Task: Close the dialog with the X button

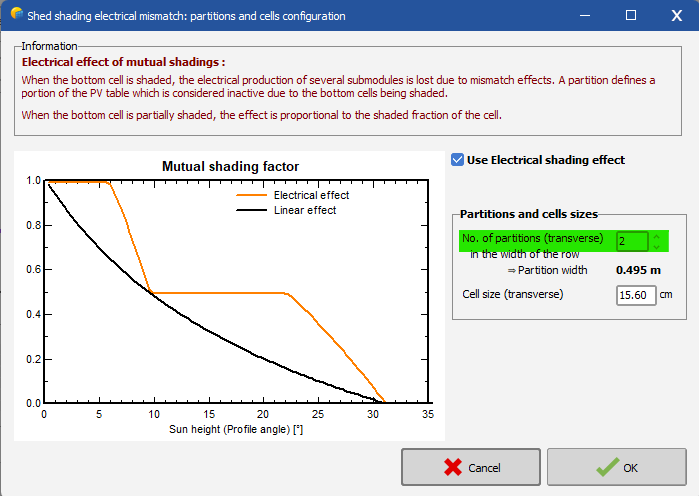Action: click(677, 16)
